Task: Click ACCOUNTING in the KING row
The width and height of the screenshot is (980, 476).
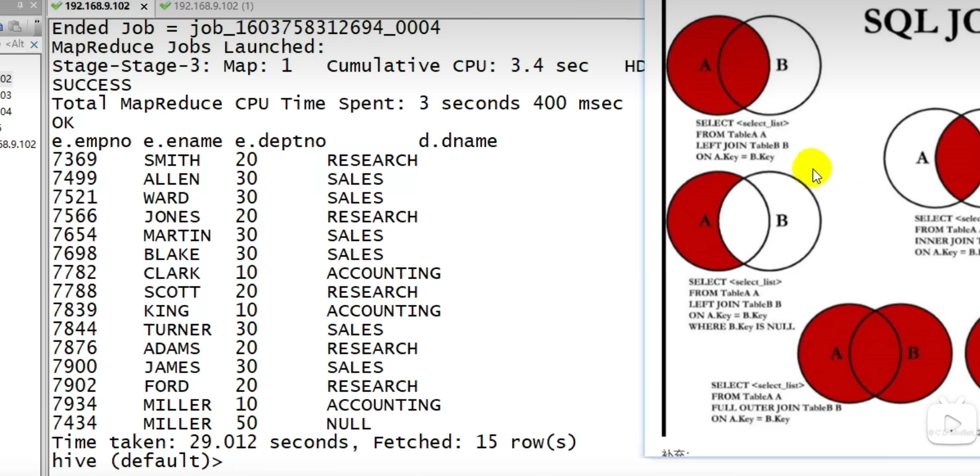Action: (x=384, y=310)
